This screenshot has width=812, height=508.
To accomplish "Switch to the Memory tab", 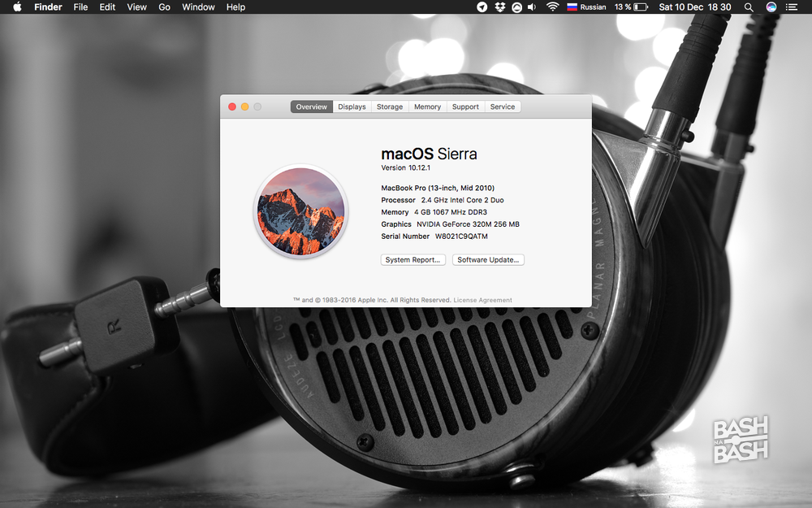I will [428, 106].
